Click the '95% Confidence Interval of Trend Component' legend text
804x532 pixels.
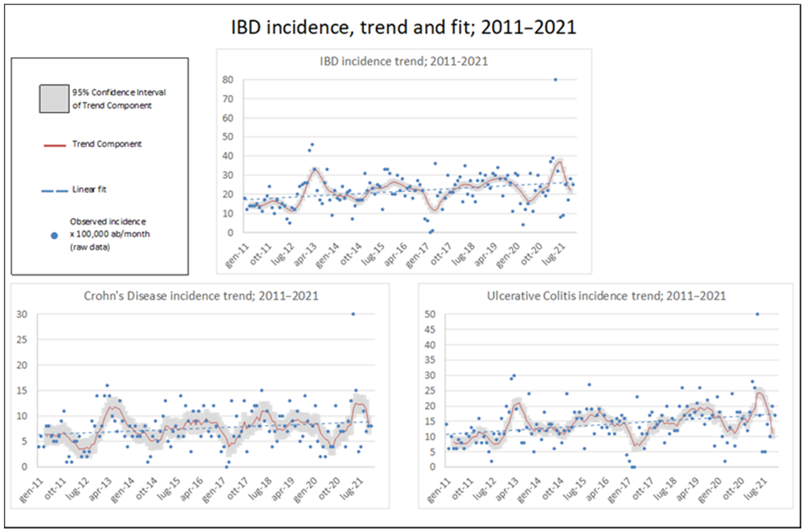[118, 99]
